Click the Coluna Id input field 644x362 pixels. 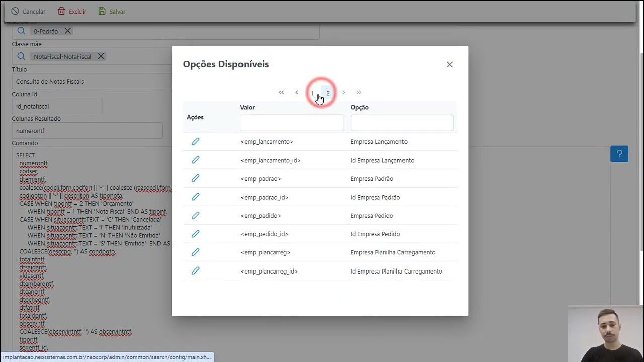pyautogui.click(x=57, y=106)
